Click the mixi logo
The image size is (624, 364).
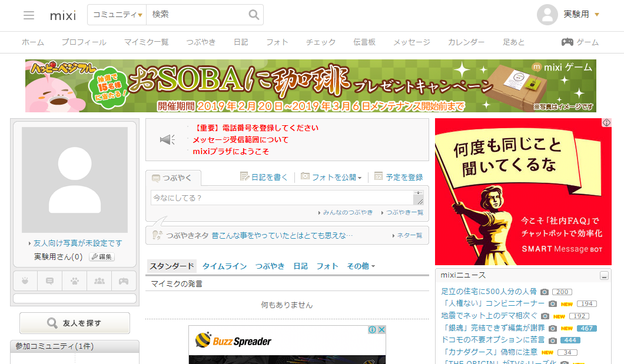pos(63,15)
